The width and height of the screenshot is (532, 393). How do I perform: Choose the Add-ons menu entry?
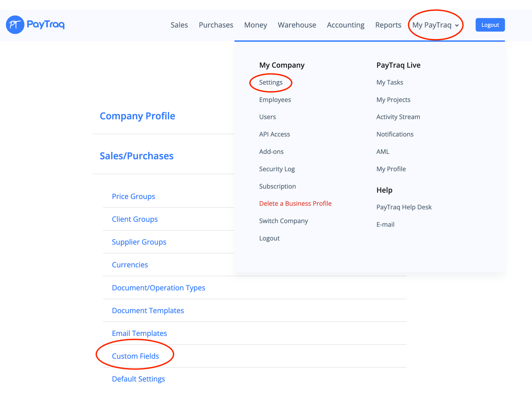[x=271, y=152]
